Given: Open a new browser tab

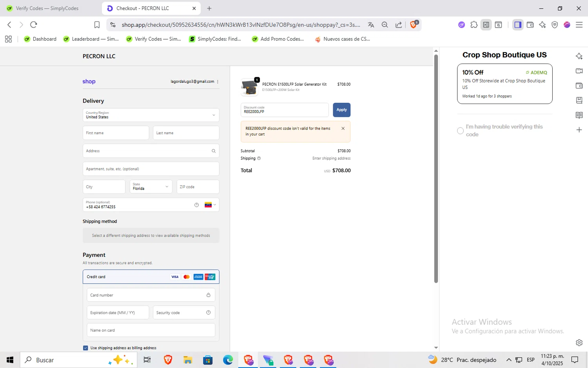Looking at the screenshot, I should [209, 8].
